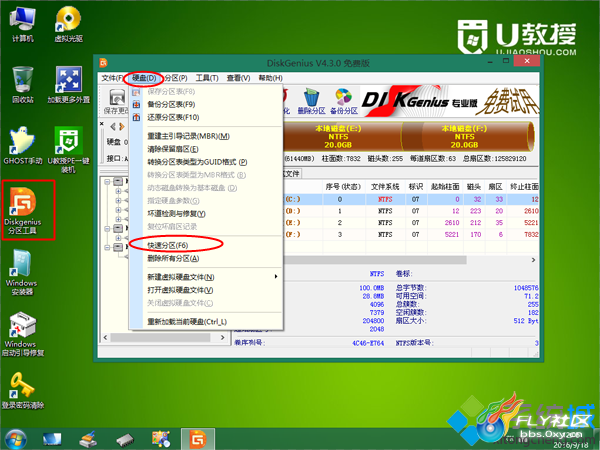Click the 磁头 column header
Viewport: 600px width, 450px height.
(x=474, y=187)
